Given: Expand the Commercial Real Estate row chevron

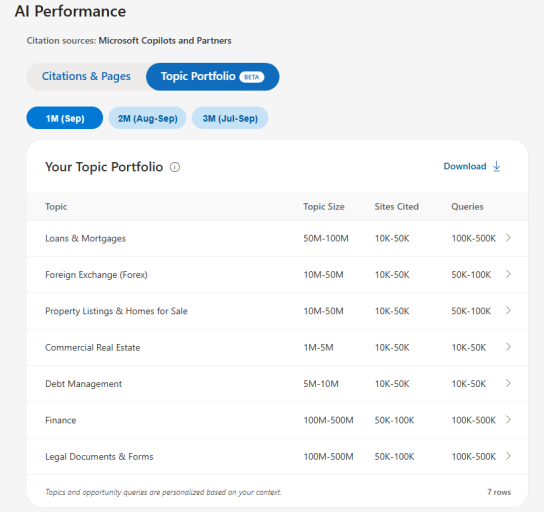Looking at the screenshot, I should coord(508,347).
